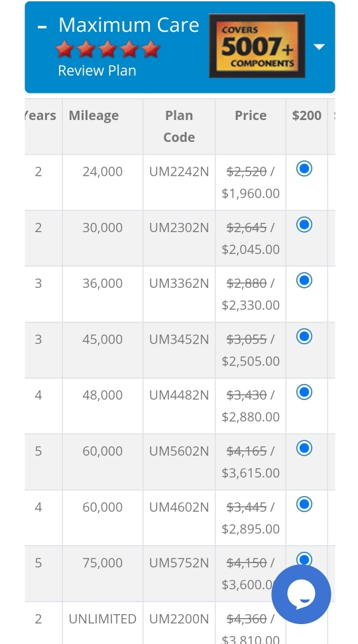
Task: Pick $200 option for plan UM4602N
Action: 304,504
